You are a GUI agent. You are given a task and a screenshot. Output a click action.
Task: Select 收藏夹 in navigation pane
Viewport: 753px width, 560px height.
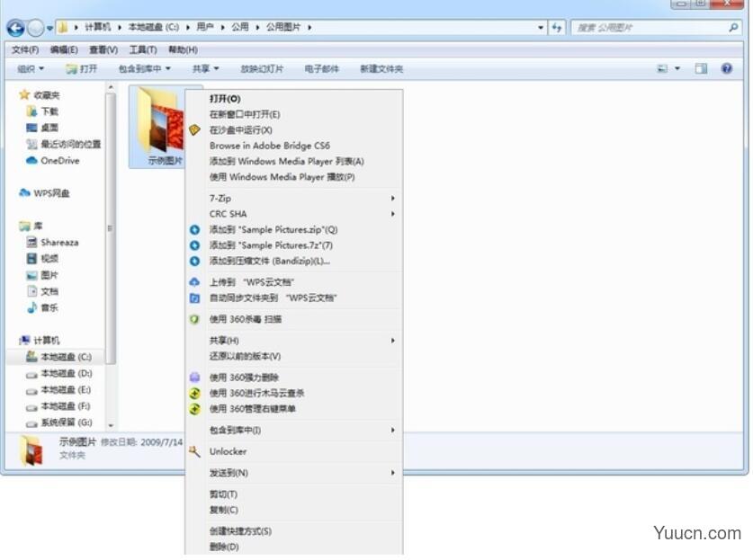click(40, 95)
